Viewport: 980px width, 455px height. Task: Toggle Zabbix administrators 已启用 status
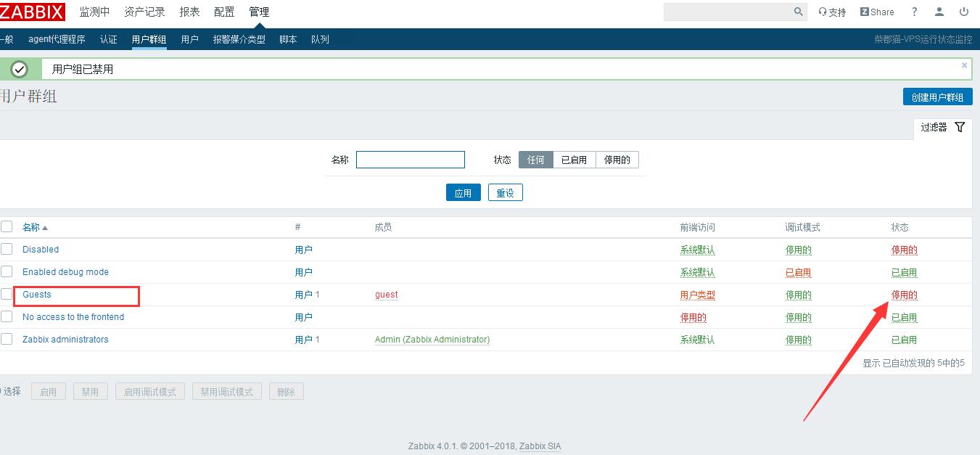point(905,340)
